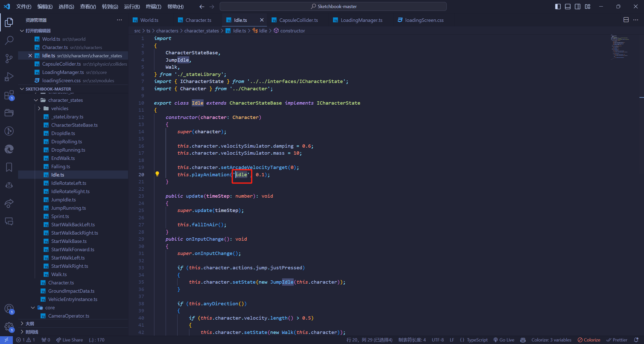644x344 pixels.
Task: Open CameraOperator.ts in the file tree
Action: tap(68, 316)
